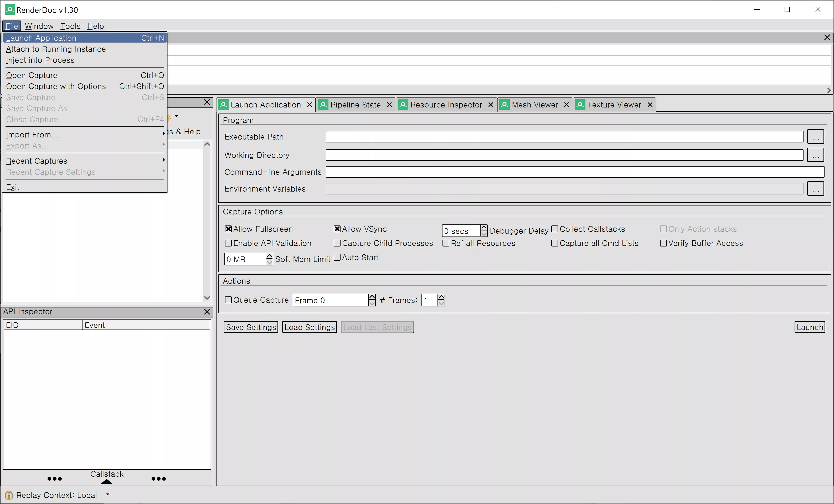Click the Replay Context house icon

tap(9, 495)
